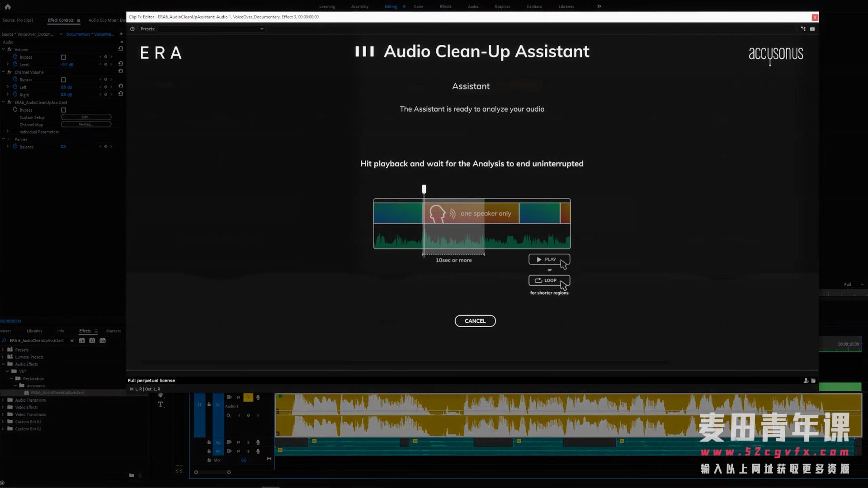The image size is (868, 488).
Task: Clear the ERA 6 effects search field
Action: [x=72, y=341]
